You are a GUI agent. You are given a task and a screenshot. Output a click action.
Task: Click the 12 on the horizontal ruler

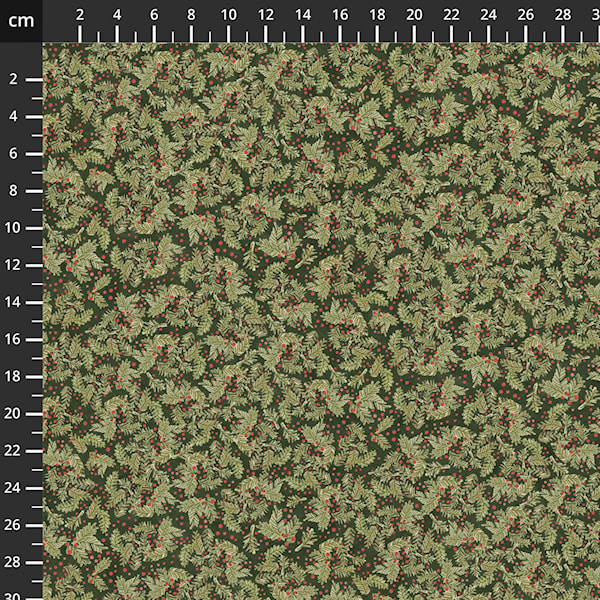pyautogui.click(x=266, y=15)
